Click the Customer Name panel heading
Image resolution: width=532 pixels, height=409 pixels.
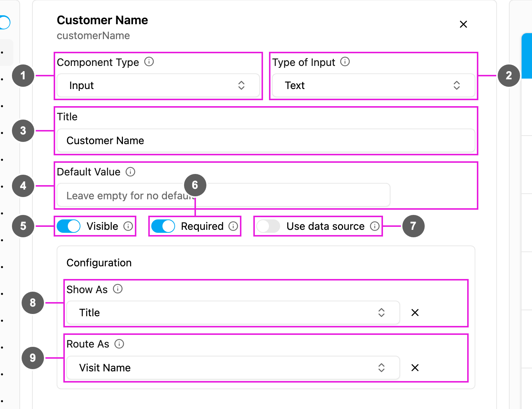(x=102, y=20)
